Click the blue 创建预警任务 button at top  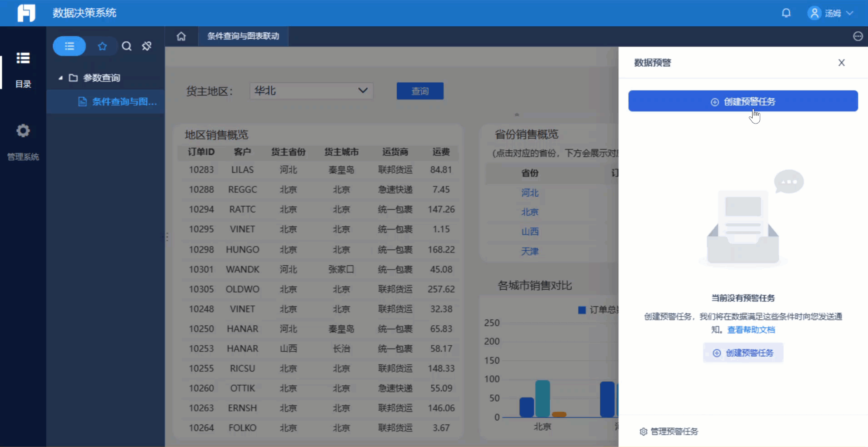(x=743, y=101)
